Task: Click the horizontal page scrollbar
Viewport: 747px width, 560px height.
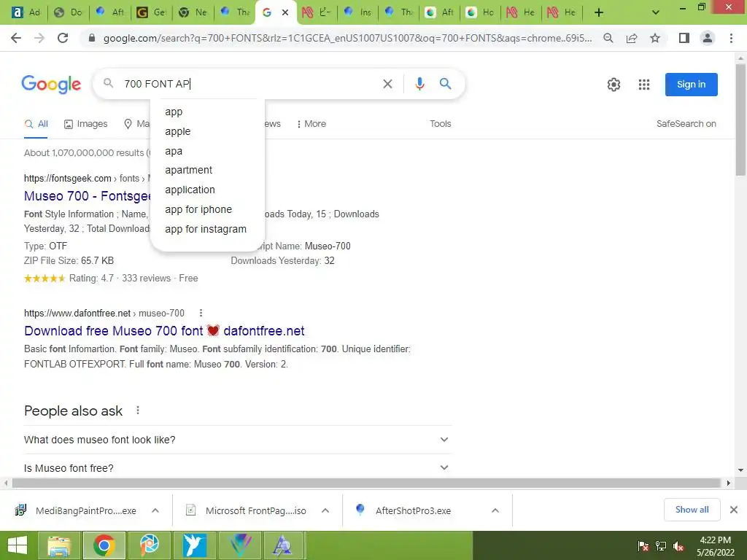Action: tap(366, 483)
